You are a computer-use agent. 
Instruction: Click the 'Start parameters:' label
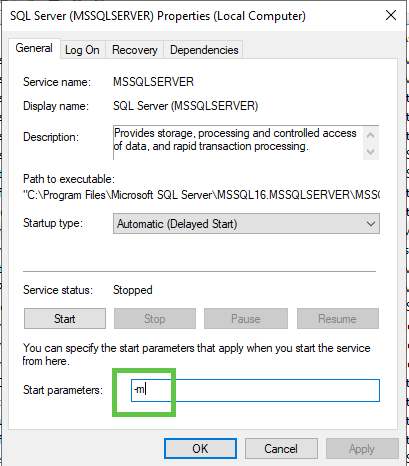[63, 390]
